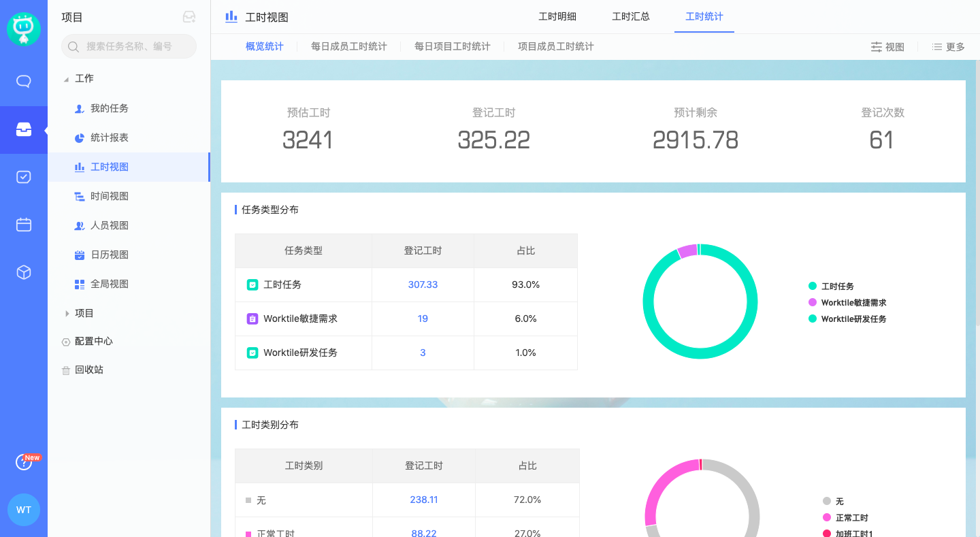Click the inbox icon beside 项目 header

pos(189,18)
